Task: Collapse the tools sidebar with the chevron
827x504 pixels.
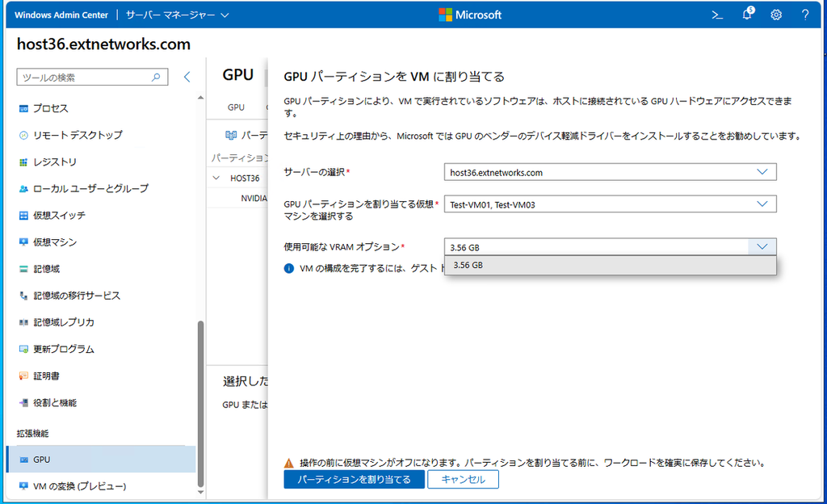Action: tap(187, 77)
